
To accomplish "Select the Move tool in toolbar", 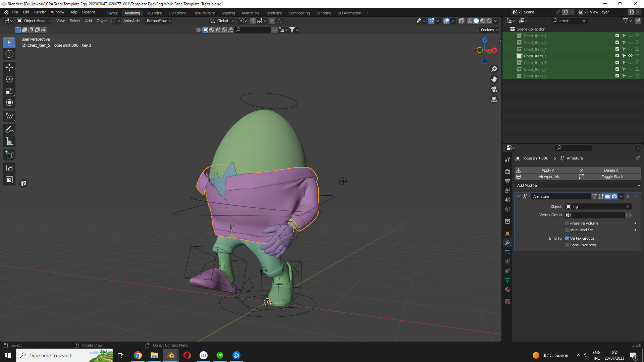I will point(9,67).
